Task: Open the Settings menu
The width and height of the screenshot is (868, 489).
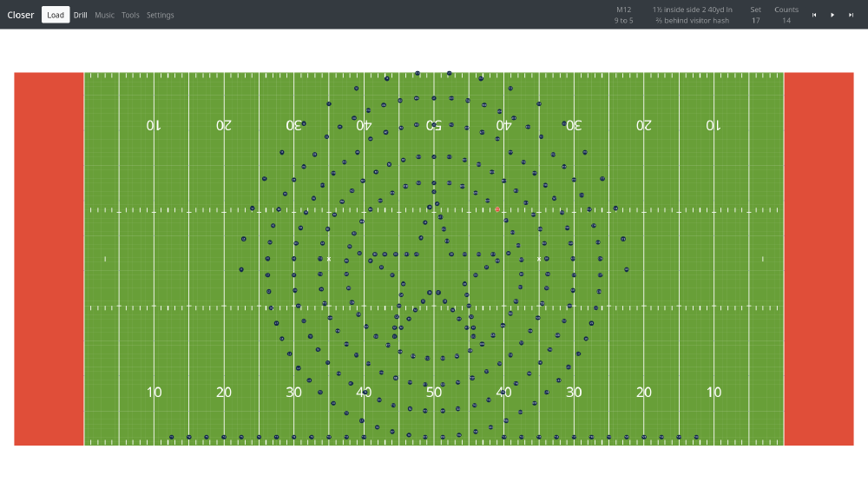Action: point(160,15)
